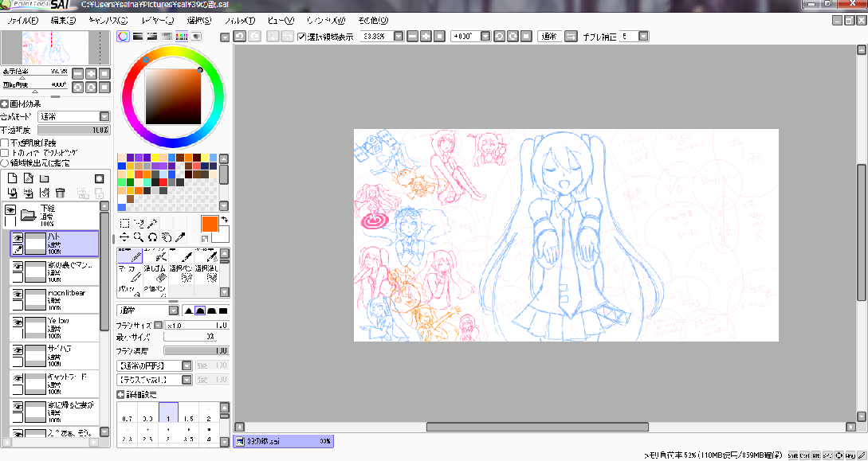Expand the 画材効果 section
Screen dimensions: 868x461
[4, 104]
